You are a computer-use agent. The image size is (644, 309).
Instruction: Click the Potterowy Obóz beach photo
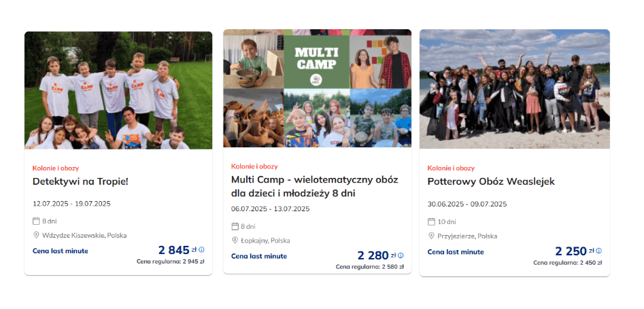click(x=514, y=88)
